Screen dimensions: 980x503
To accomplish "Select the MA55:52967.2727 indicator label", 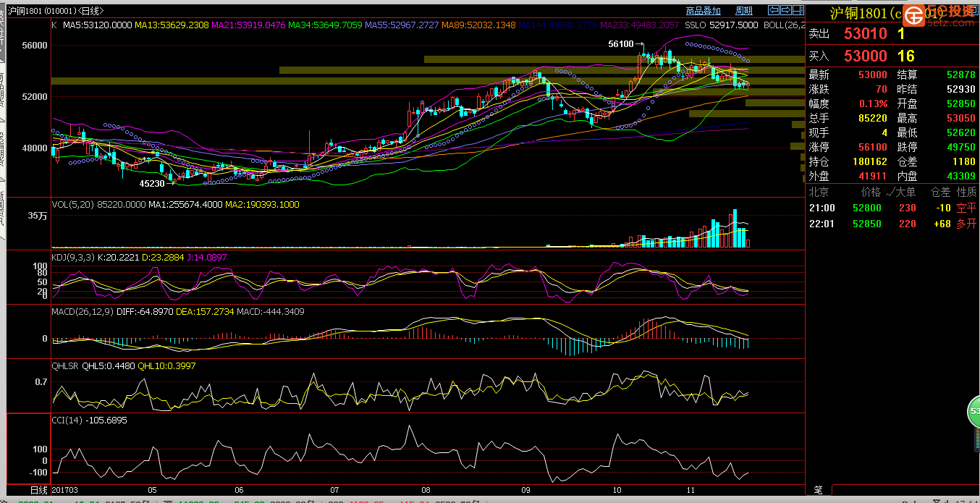I will click(x=402, y=25).
